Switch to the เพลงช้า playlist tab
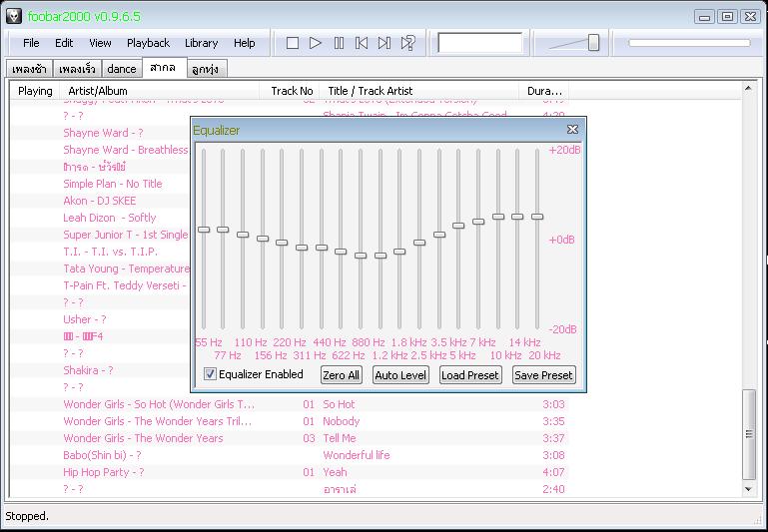 click(x=29, y=69)
